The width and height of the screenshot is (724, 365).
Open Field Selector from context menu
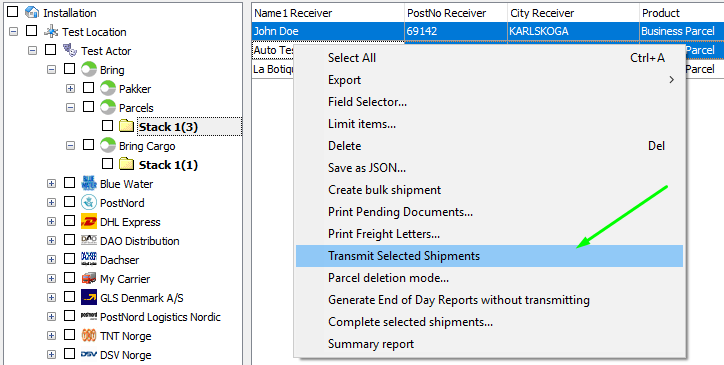(489, 102)
